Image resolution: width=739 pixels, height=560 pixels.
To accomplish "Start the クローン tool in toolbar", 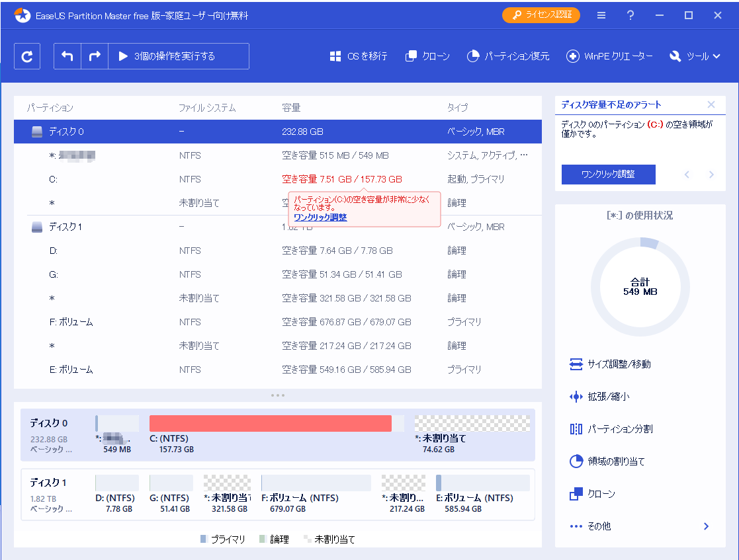I will [427, 56].
